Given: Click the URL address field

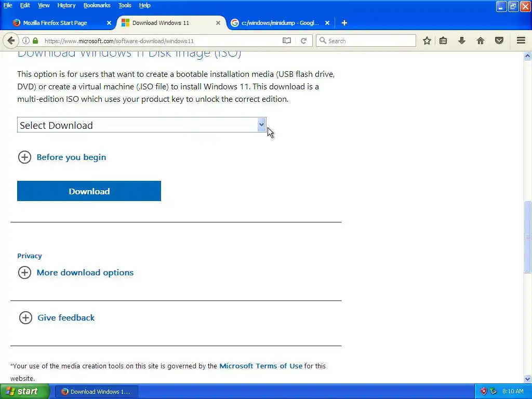Looking at the screenshot, I should click(x=161, y=41).
